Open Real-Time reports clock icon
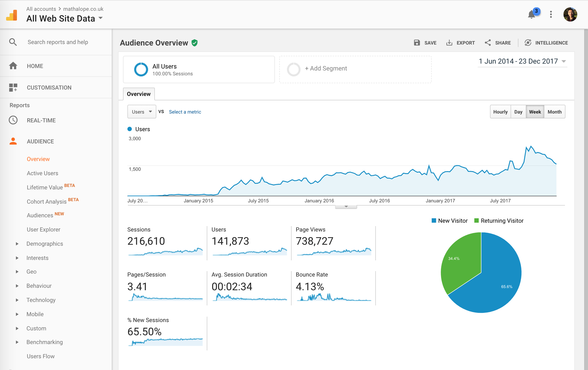The height and width of the screenshot is (370, 588). (x=13, y=120)
